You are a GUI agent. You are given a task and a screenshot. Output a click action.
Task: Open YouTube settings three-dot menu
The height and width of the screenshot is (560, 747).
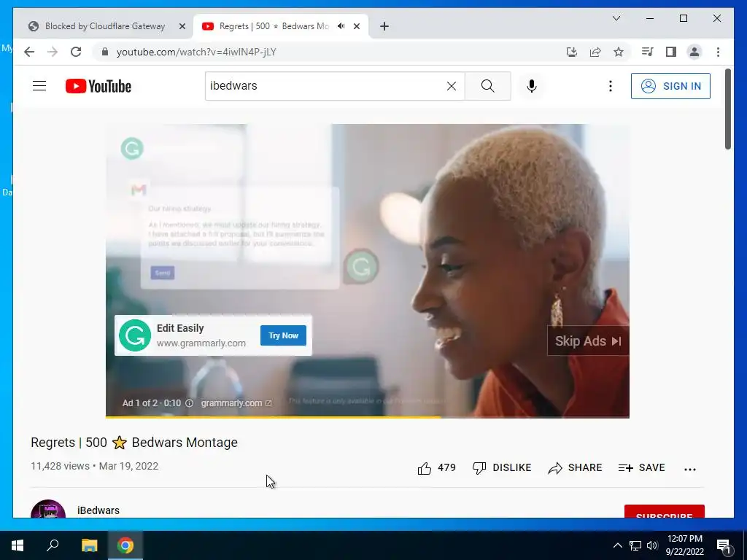pos(611,86)
